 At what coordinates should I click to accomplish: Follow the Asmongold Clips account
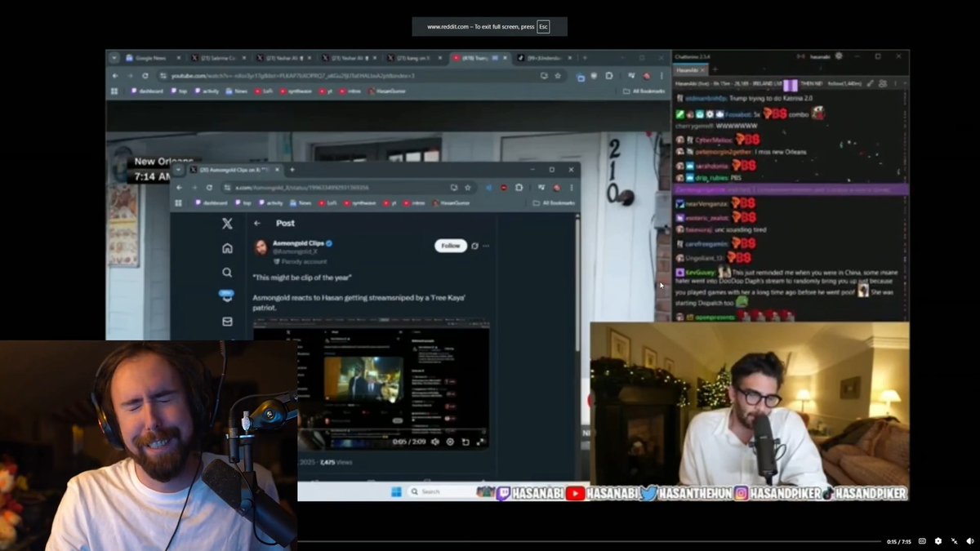click(x=450, y=246)
